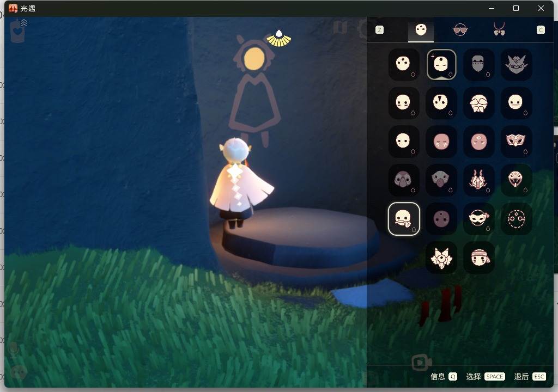Click the faint video camera recording icon
The width and height of the screenshot is (558, 392).
pos(421,363)
